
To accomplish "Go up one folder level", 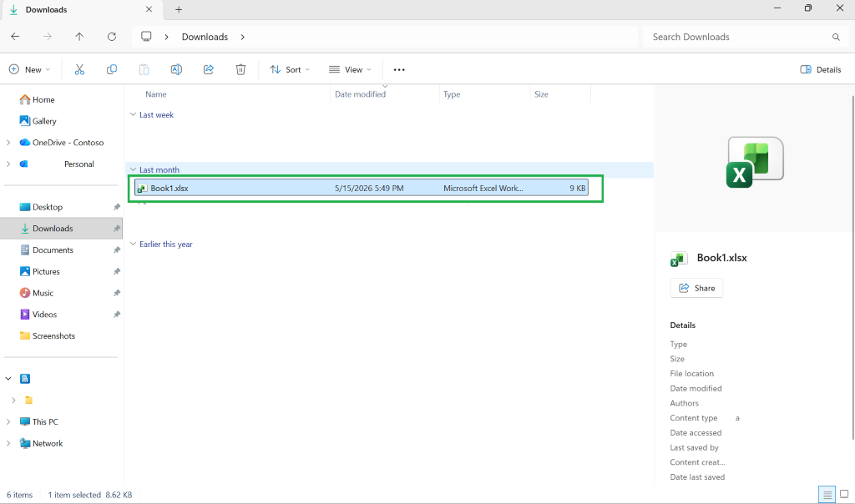I will 79,37.
